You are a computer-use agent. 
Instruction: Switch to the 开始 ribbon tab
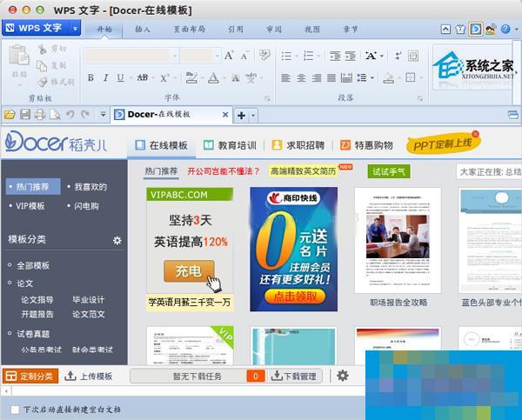(104, 30)
